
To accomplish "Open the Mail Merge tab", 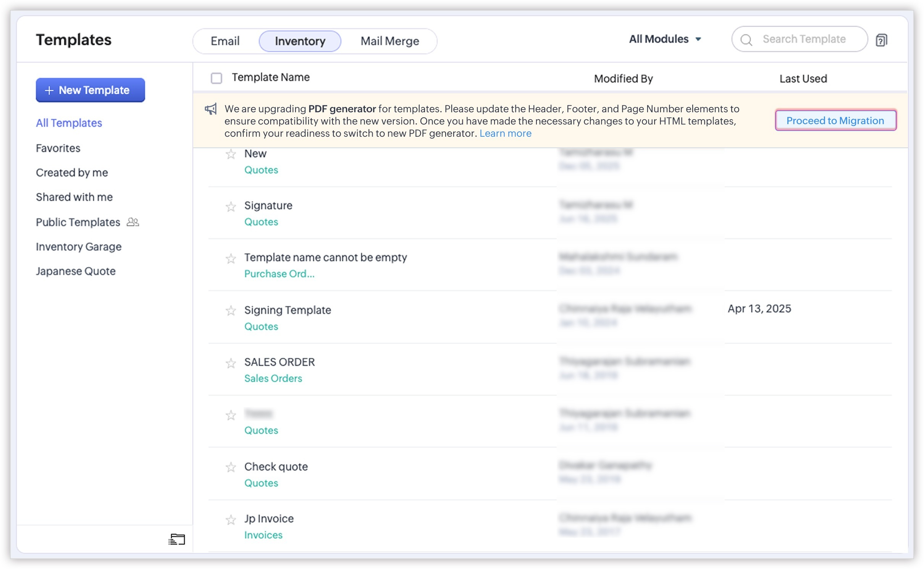I will [x=389, y=41].
